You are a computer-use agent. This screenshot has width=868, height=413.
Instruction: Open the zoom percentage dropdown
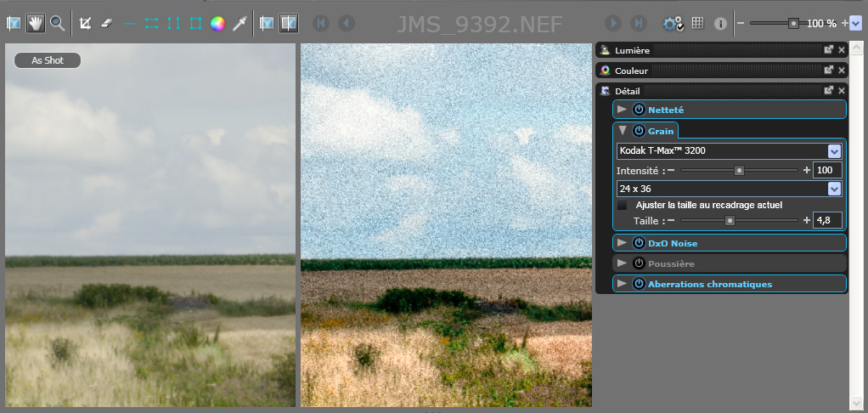click(856, 23)
